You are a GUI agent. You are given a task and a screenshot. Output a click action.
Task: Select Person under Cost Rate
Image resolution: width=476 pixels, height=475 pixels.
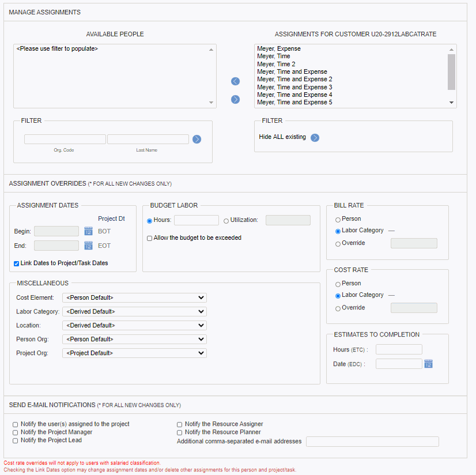(338, 284)
